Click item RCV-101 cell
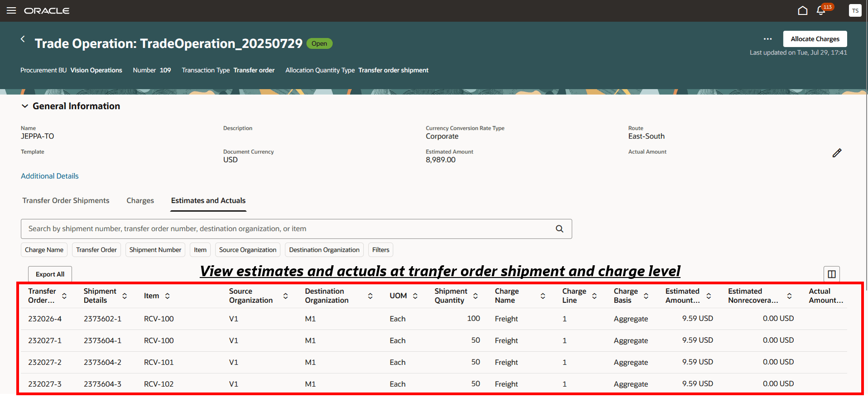Screen dimensions: 868x402 tap(159, 362)
